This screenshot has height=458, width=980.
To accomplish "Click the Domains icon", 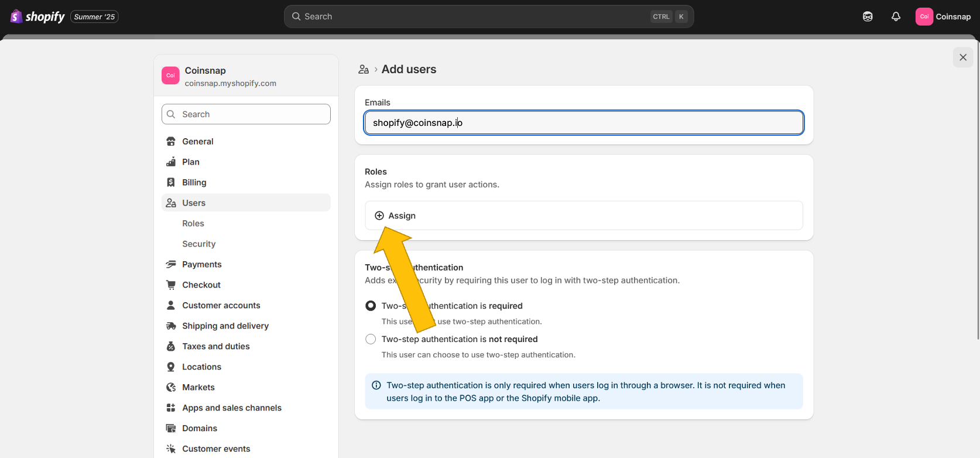I will pos(171,428).
